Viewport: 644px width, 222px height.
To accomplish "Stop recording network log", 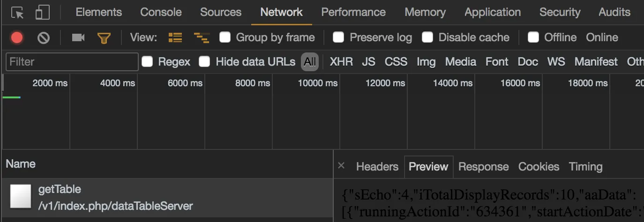I will coord(17,37).
